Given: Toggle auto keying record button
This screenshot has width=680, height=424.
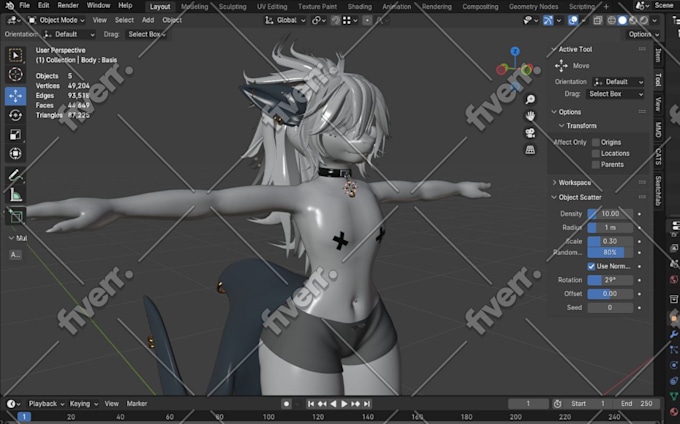Looking at the screenshot, I should tap(286, 404).
